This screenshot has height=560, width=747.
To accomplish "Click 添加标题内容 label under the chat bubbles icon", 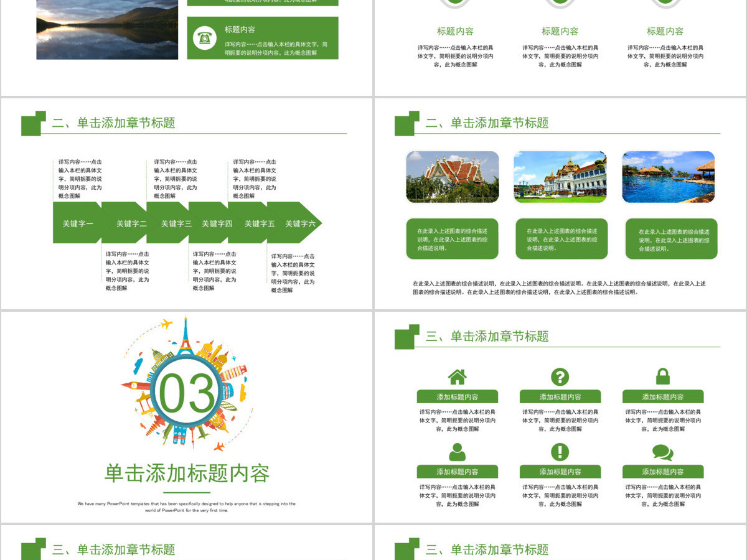I will 663,472.
